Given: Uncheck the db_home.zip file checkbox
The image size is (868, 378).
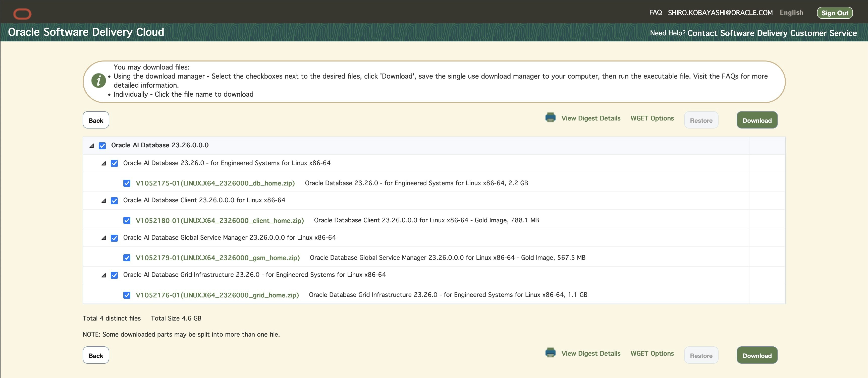Looking at the screenshot, I should click(127, 183).
